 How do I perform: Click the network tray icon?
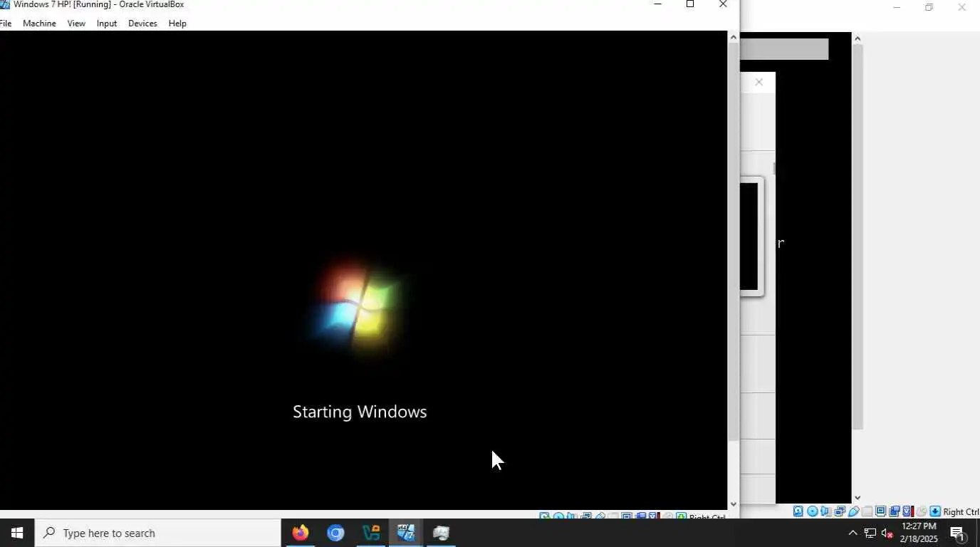pyautogui.click(x=870, y=533)
